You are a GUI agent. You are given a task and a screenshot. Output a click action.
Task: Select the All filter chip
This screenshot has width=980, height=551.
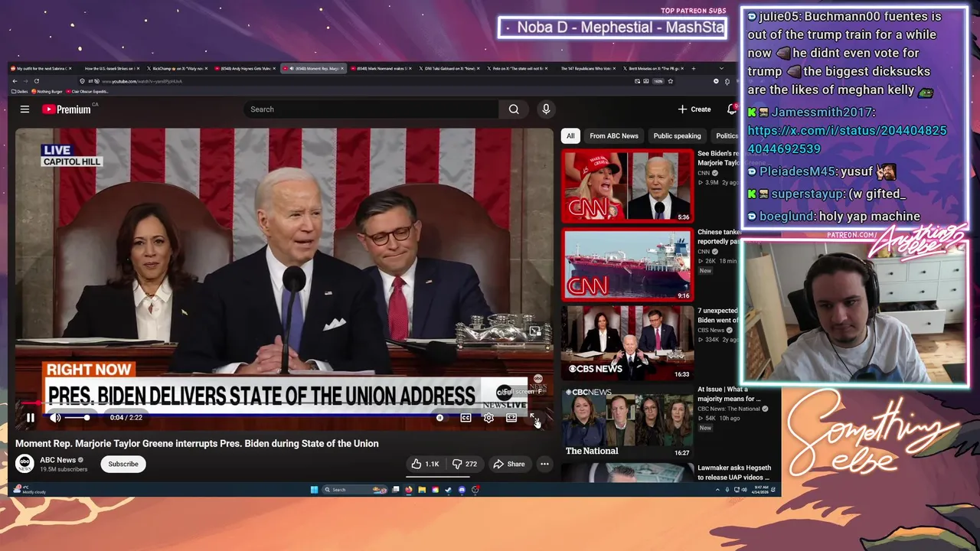[570, 135]
